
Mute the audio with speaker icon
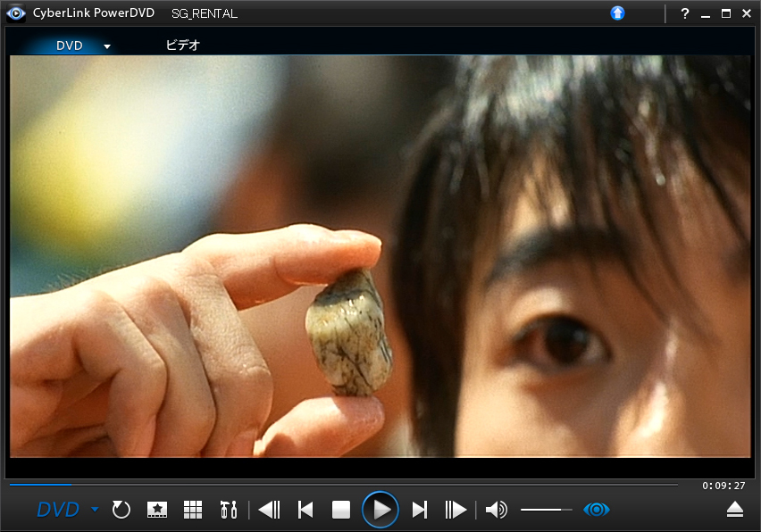pos(496,510)
